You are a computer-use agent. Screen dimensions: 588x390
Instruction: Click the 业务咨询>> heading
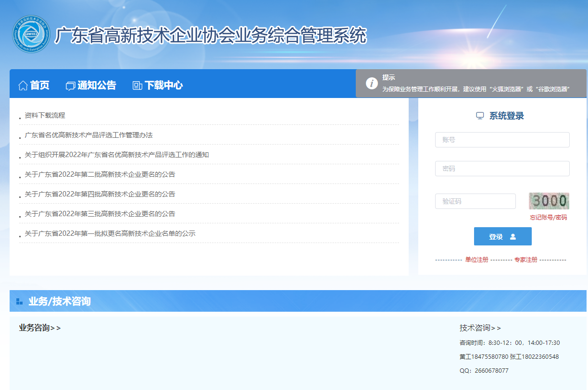click(x=40, y=328)
